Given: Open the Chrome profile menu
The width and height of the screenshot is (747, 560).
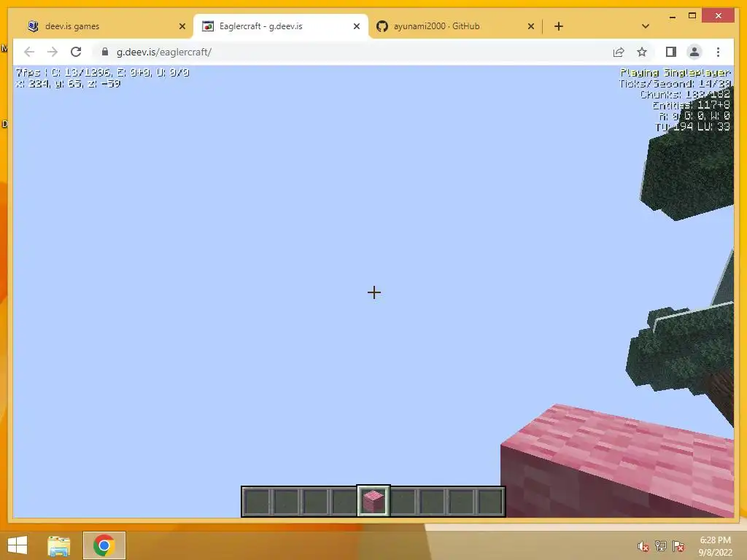Looking at the screenshot, I should click(x=694, y=52).
